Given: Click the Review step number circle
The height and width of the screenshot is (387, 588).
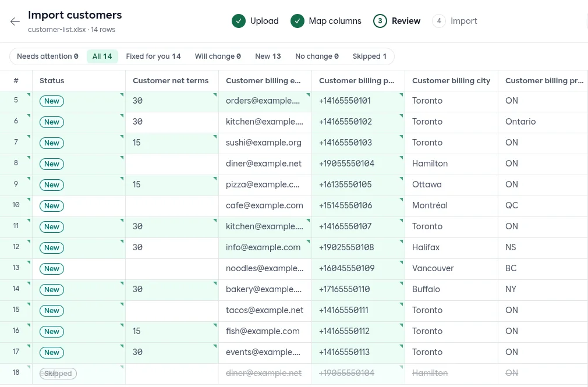Looking at the screenshot, I should point(380,21).
